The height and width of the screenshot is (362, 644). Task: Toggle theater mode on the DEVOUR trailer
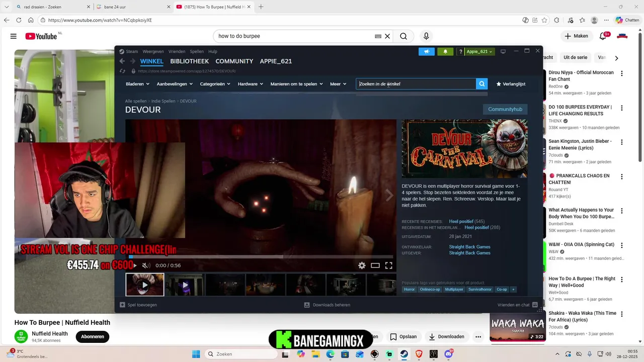click(375, 265)
